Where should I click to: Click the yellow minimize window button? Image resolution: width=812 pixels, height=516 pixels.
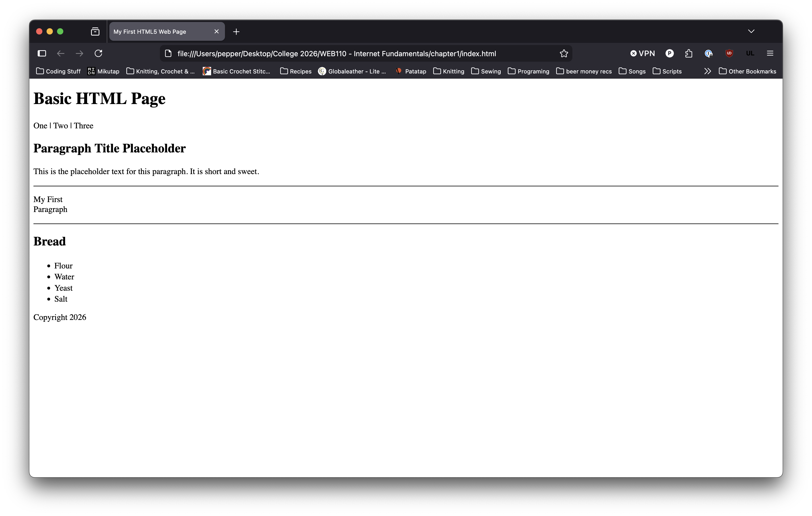(x=49, y=31)
